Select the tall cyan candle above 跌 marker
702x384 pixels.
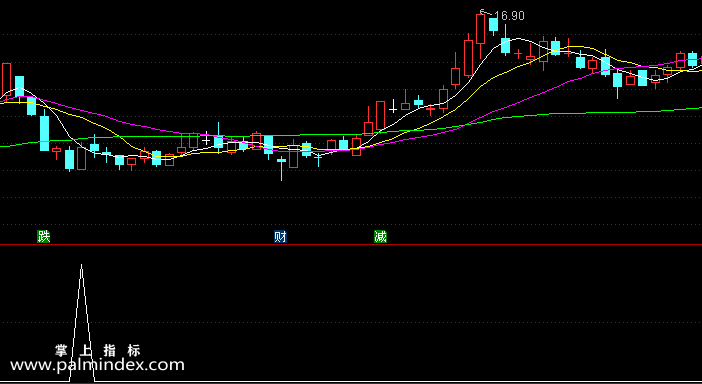coord(45,133)
